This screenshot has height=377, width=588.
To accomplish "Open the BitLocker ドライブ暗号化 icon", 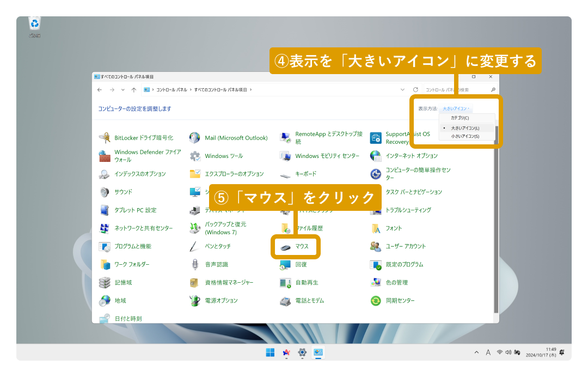I will pyautogui.click(x=105, y=138).
